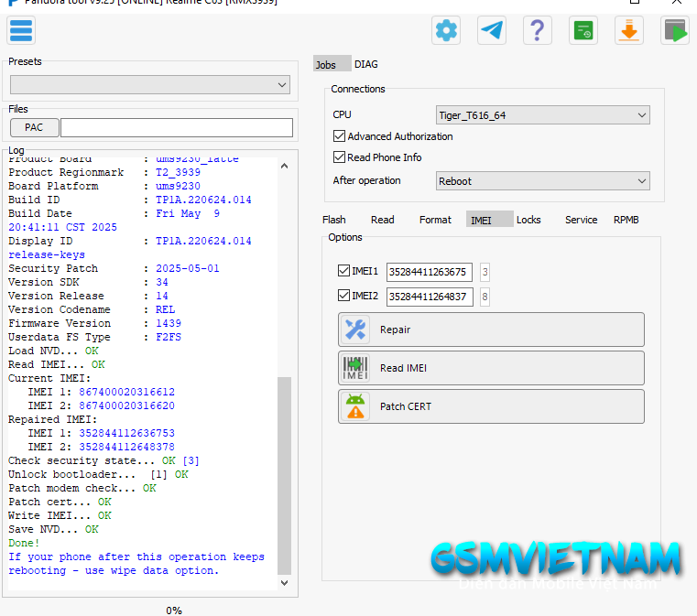The image size is (697, 616).
Task: Expand the Presets dropdown
Action: pos(150,85)
